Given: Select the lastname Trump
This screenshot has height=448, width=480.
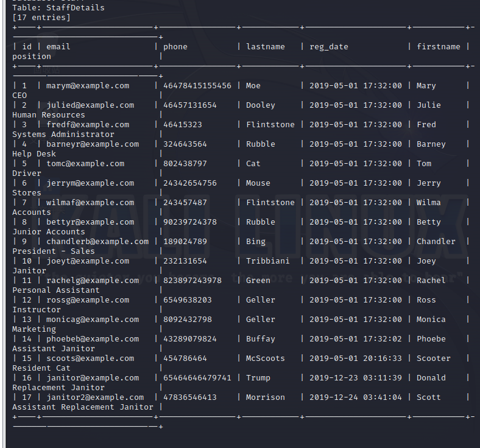Looking at the screenshot, I should point(258,378).
